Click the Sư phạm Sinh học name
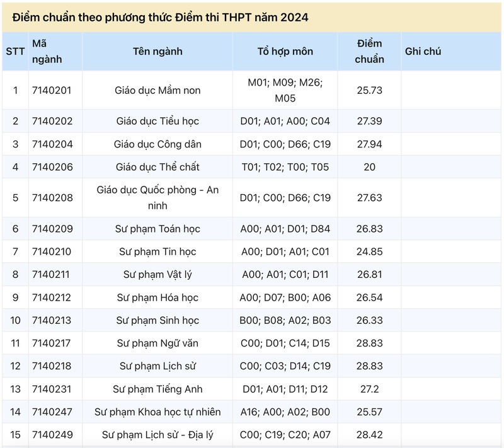Viewport: 504px width, 448px height. [x=157, y=321]
